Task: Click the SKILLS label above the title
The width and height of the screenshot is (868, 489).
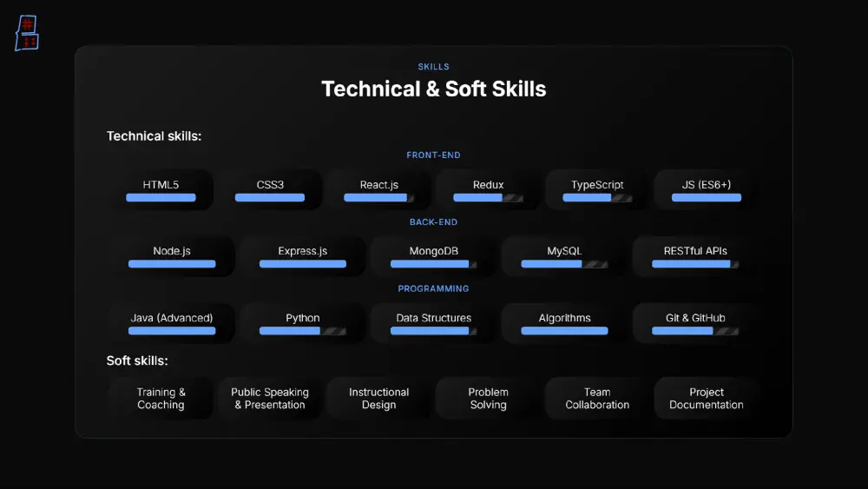Action: (433, 67)
